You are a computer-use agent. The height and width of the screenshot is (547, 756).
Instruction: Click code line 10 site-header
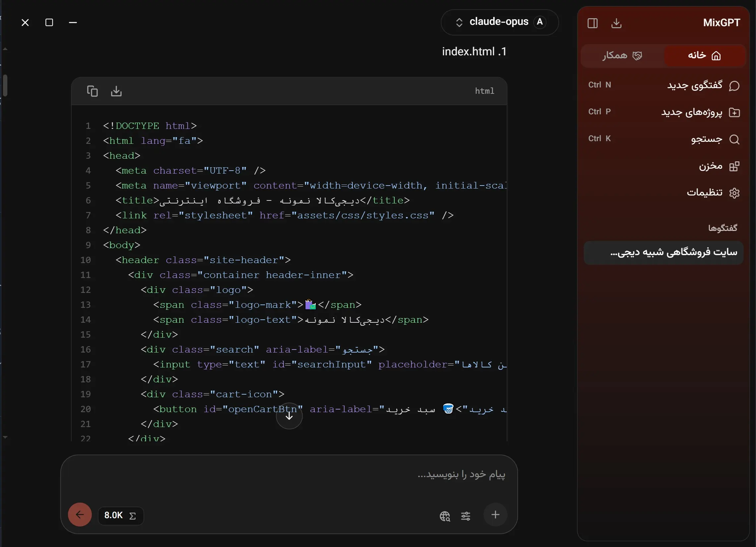pyautogui.click(x=203, y=260)
